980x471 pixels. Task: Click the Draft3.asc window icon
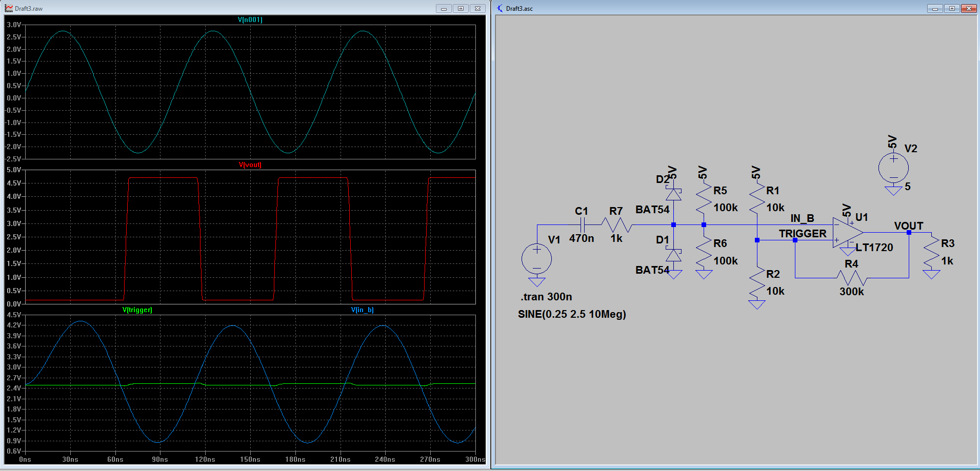coord(501,8)
